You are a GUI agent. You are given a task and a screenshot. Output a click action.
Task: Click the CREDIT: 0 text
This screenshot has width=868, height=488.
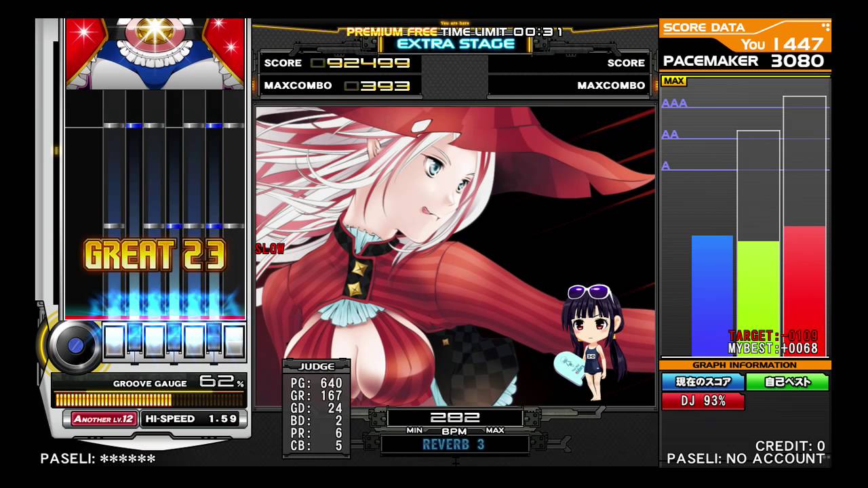click(x=790, y=446)
